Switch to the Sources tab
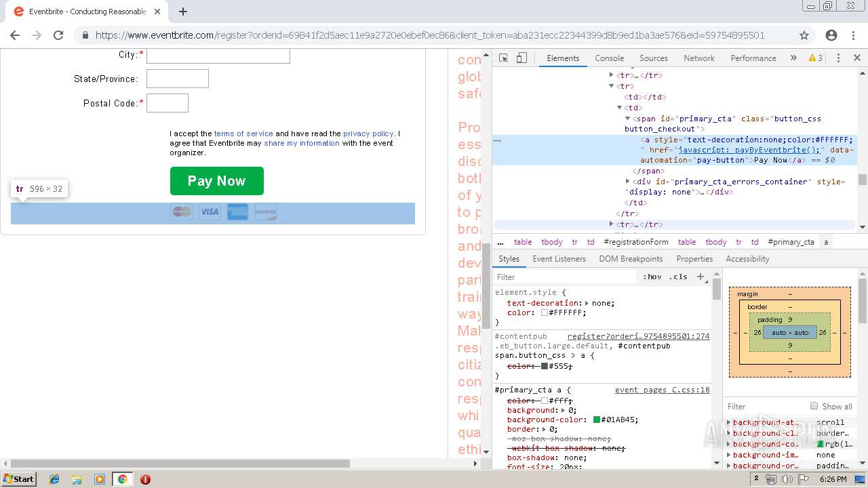The height and width of the screenshot is (488, 868). pos(654,58)
